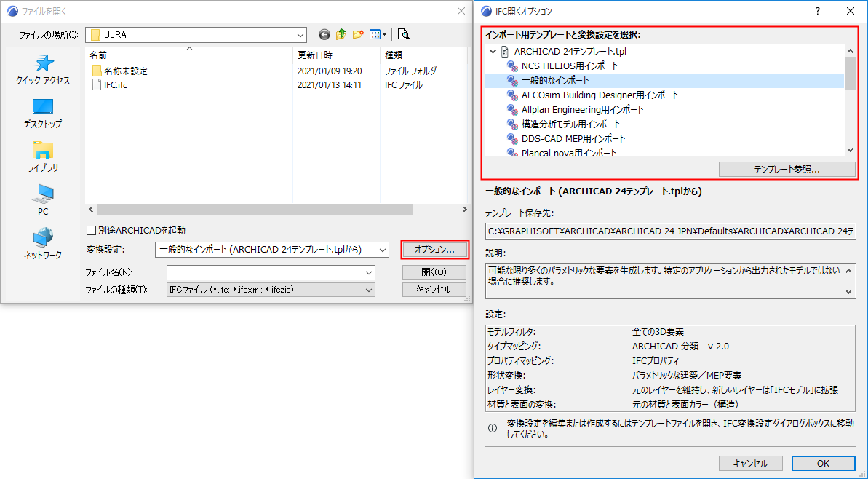Click the file preview search icon

(x=404, y=34)
